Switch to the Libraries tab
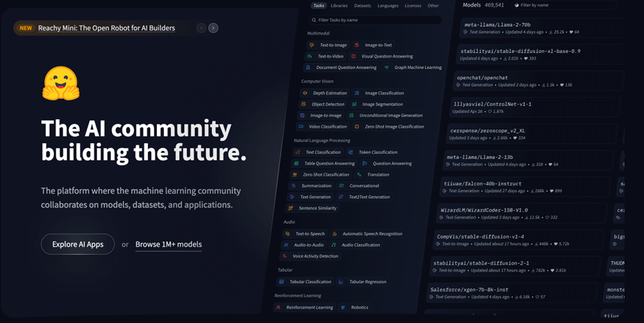Viewport: 644px width, 323px height. coord(339,6)
